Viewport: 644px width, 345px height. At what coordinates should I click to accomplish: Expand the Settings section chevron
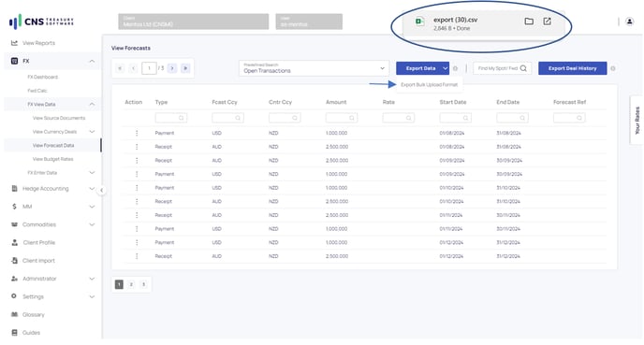point(92,296)
